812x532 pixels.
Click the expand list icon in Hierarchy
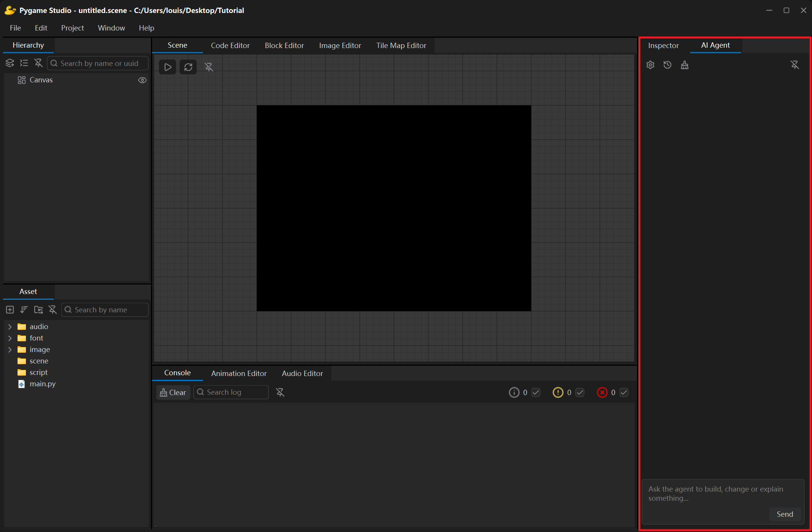click(24, 63)
